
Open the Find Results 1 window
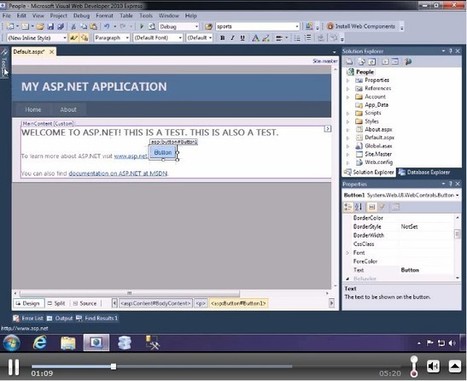coord(97,318)
